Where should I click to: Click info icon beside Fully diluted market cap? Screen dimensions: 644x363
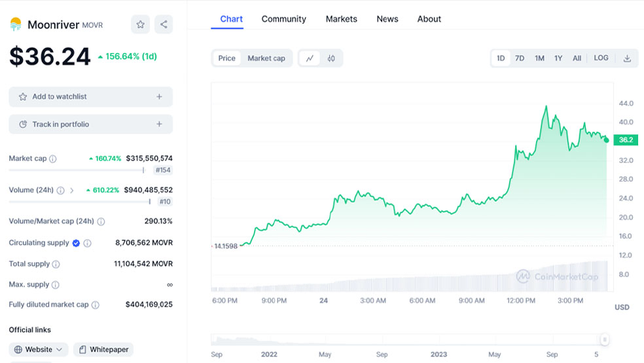pos(96,305)
